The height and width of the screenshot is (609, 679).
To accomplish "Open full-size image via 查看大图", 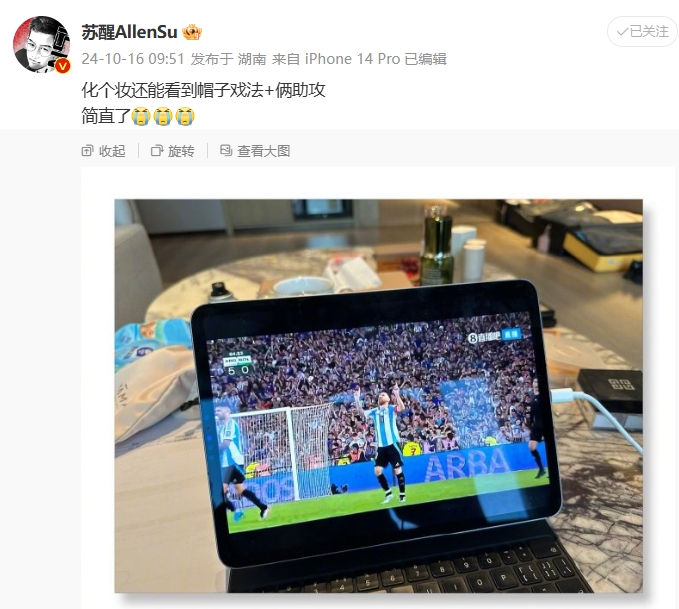I will pos(255,151).
